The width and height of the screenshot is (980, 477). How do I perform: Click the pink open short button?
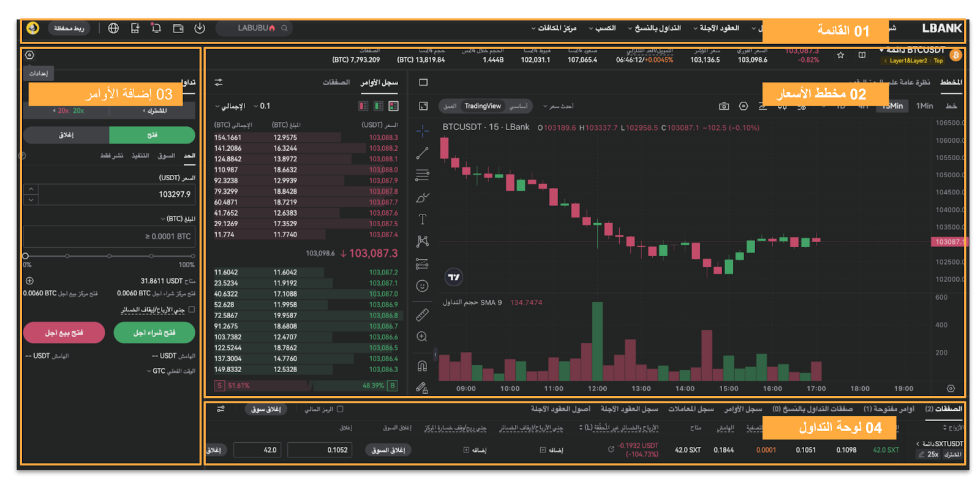click(x=64, y=332)
